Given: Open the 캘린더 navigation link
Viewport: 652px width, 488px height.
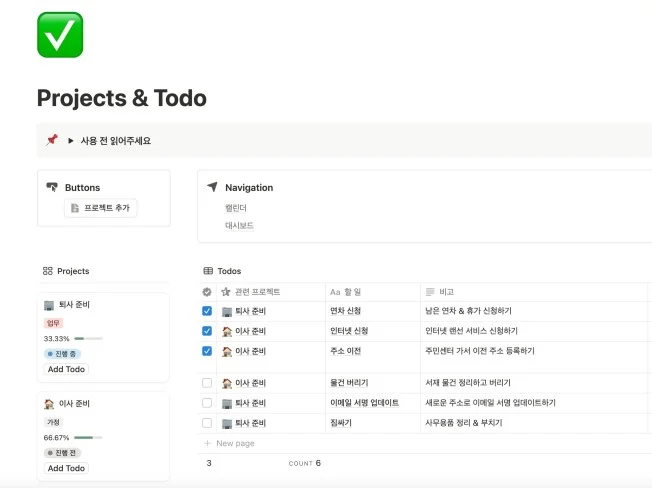Looking at the screenshot, I should pyautogui.click(x=236, y=208).
